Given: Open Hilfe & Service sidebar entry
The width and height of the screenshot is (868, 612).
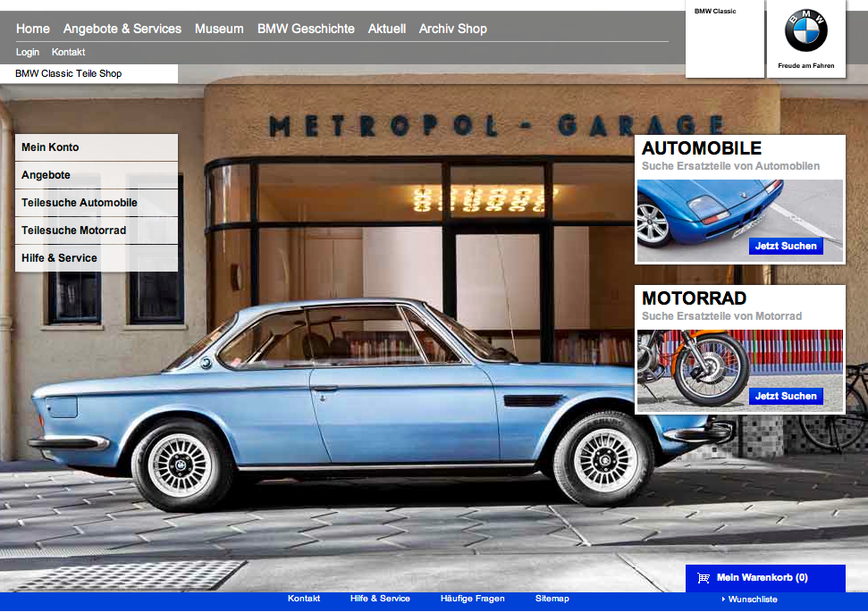Looking at the screenshot, I should (x=59, y=258).
